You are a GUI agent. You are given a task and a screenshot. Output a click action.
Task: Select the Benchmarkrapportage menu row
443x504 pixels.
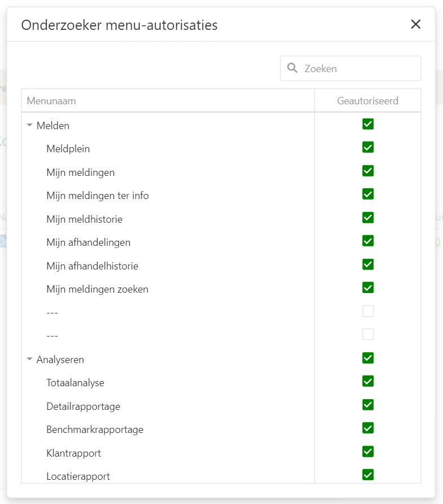95,430
